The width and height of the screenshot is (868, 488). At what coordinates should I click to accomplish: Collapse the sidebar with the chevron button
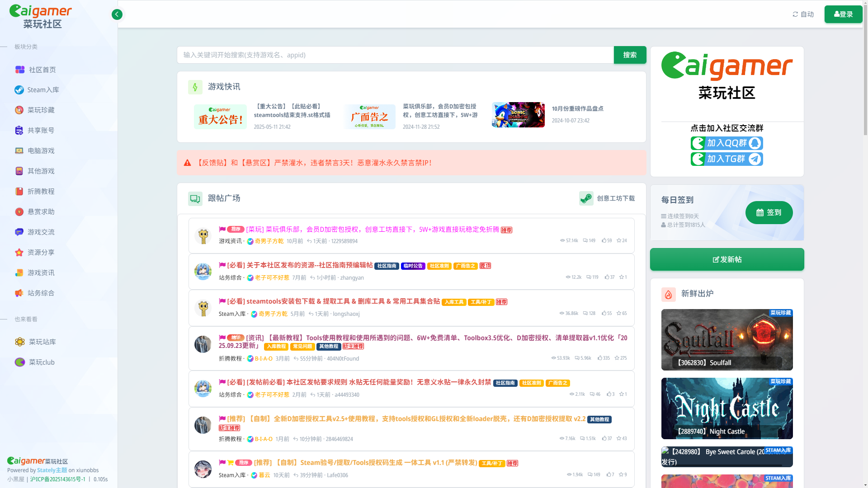tap(117, 14)
